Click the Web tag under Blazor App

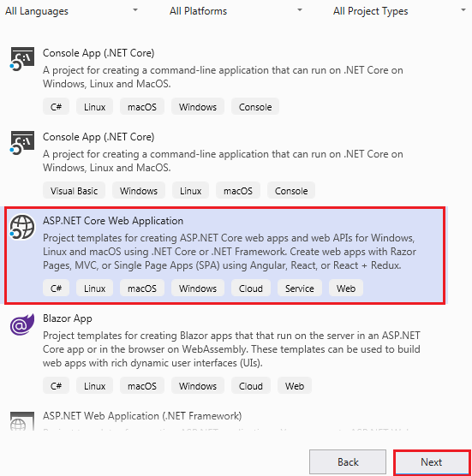tap(295, 386)
